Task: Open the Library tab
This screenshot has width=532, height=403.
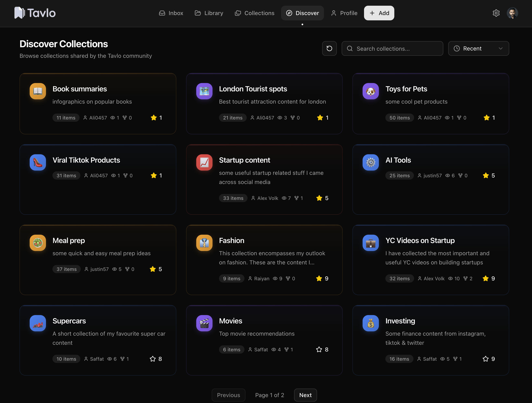Action: click(209, 13)
